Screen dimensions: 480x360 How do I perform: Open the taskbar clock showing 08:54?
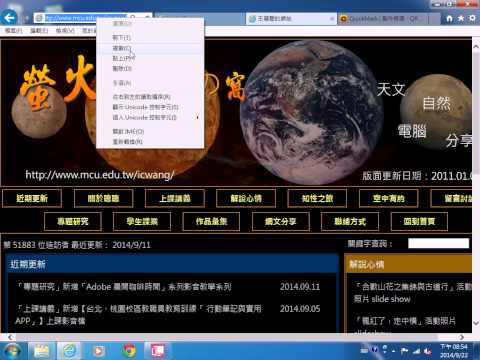point(454,351)
